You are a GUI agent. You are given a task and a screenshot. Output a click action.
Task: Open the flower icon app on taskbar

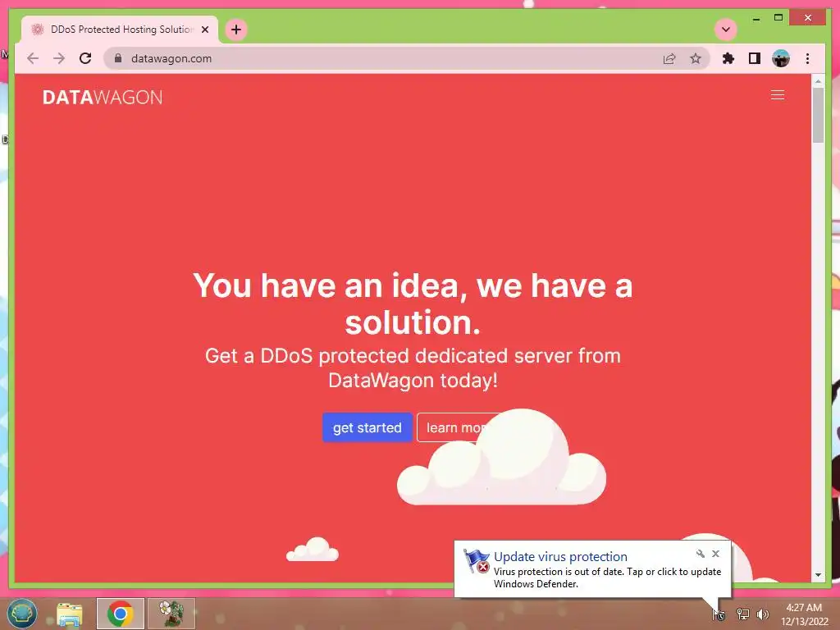pyautogui.click(x=171, y=614)
